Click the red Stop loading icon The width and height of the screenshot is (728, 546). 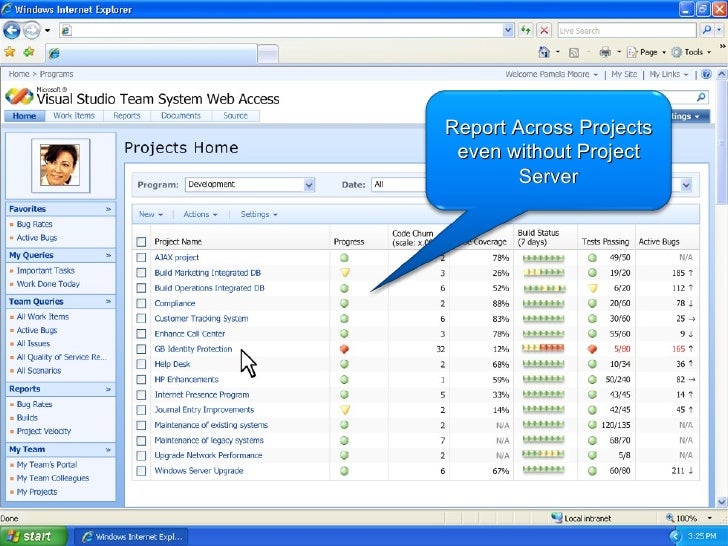coord(544,31)
